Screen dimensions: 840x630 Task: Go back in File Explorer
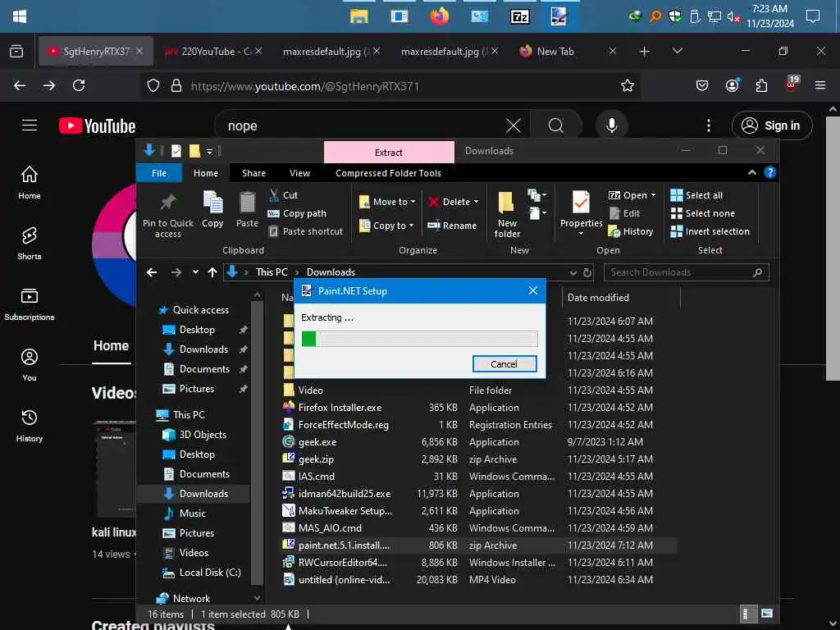click(x=152, y=272)
